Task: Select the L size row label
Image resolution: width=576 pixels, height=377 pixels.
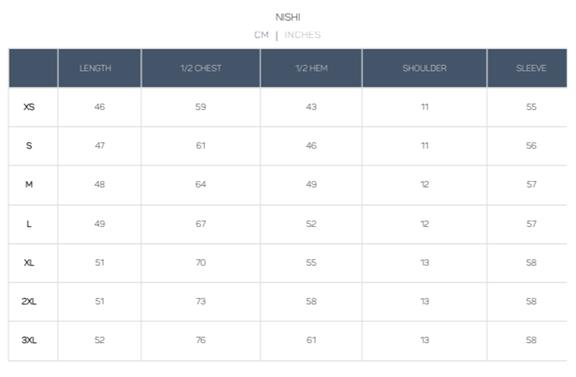Action: tap(29, 224)
